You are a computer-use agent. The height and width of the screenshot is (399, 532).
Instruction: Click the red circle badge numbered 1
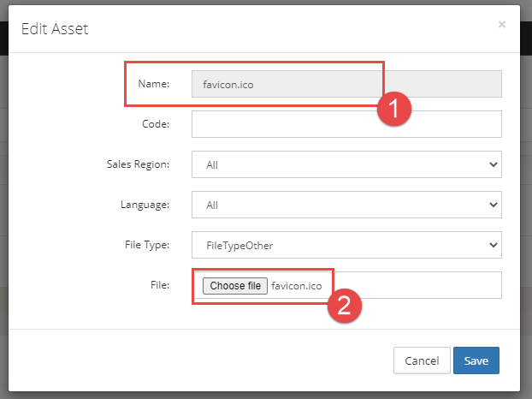tap(395, 110)
